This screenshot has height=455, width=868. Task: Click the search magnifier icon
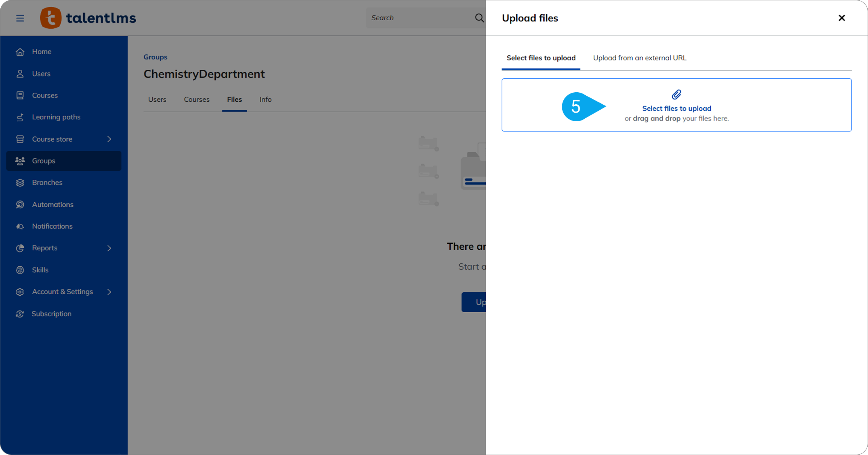pyautogui.click(x=479, y=18)
